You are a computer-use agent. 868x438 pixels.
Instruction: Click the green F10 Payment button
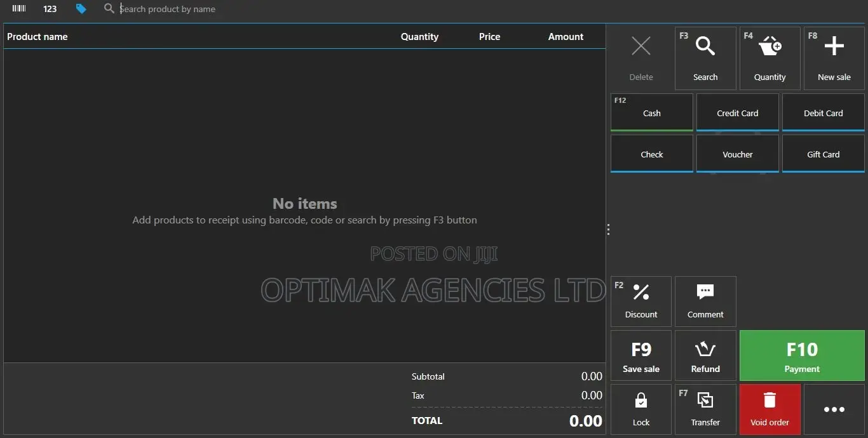[802, 355]
